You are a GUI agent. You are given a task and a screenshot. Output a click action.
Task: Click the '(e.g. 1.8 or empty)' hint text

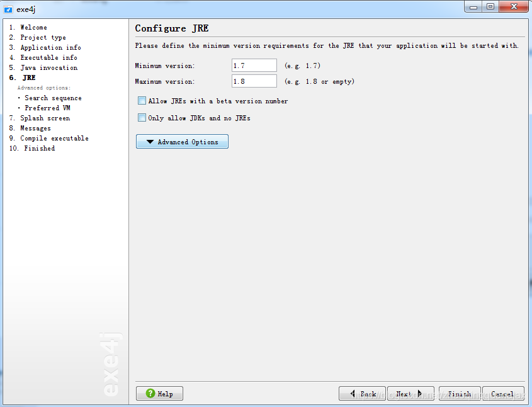[320, 81]
